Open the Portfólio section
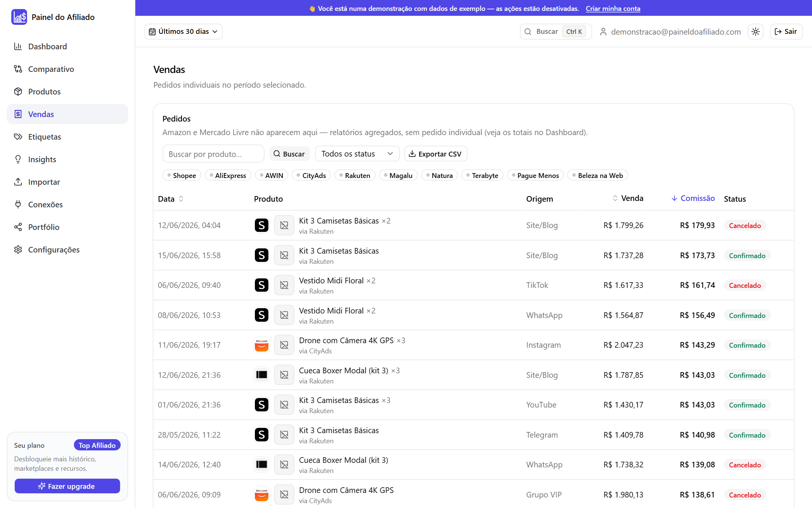812x508 pixels. [x=67, y=227]
